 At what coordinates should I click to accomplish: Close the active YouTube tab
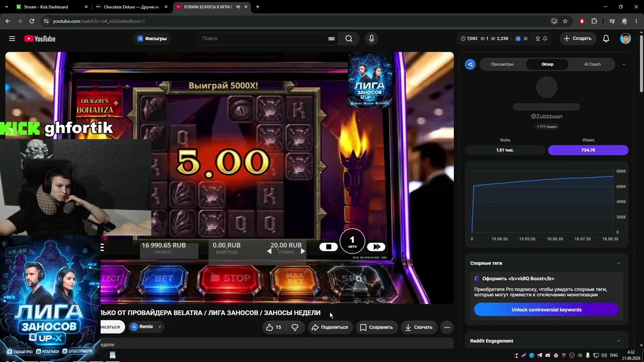pos(245,7)
